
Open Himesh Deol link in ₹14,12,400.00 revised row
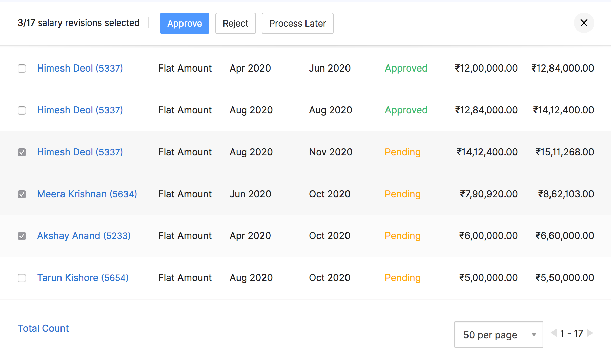pos(80,110)
